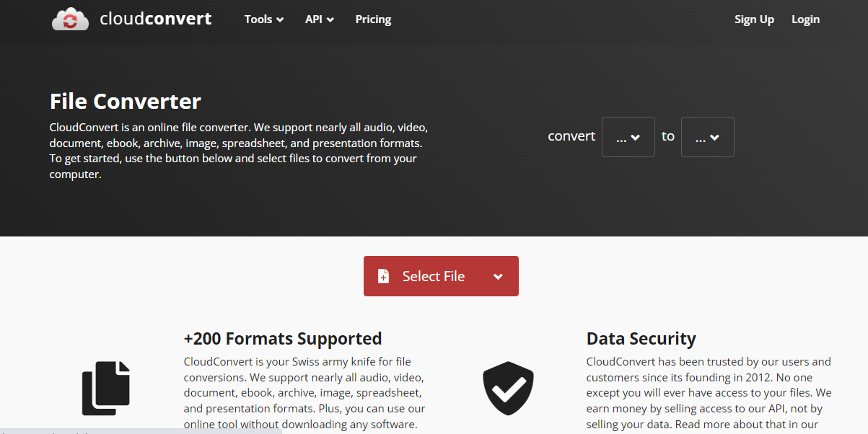The image size is (868, 434).
Task: Open the source format dropdown after 'convert'
Action: tap(628, 137)
